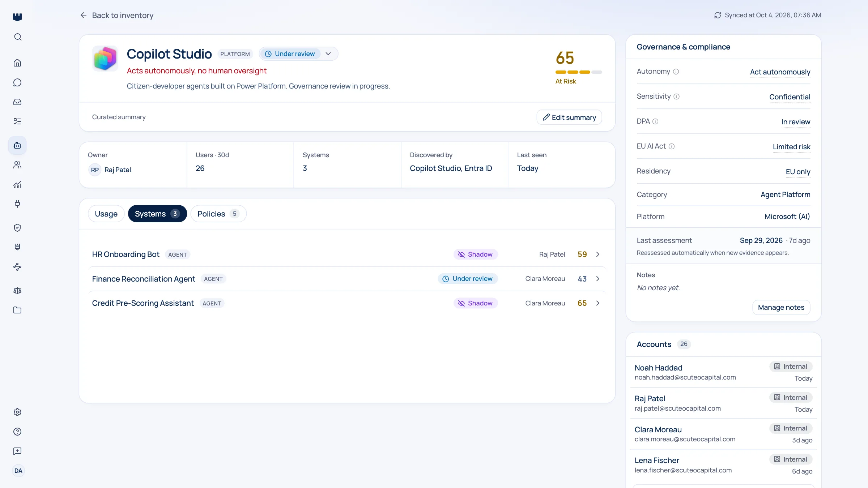This screenshot has width=868, height=488.
Task: Click the Limited risk EU AI Act value
Action: click(x=792, y=147)
